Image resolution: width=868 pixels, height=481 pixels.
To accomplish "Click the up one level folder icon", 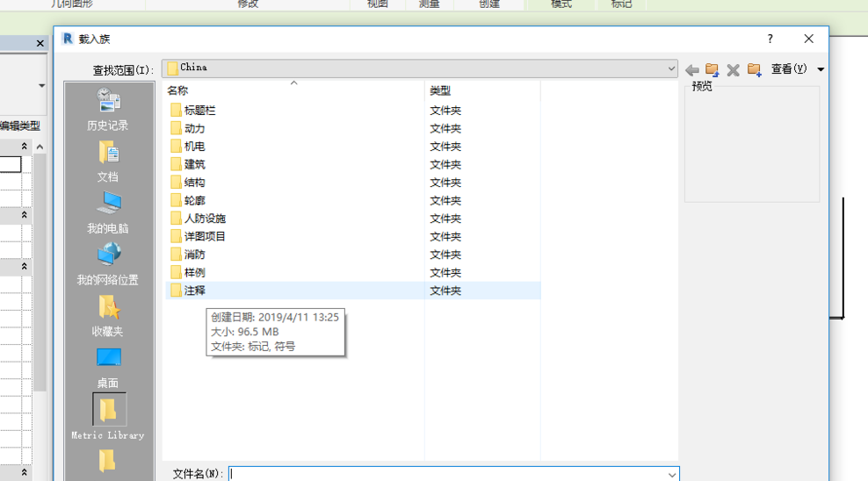I will (712, 69).
